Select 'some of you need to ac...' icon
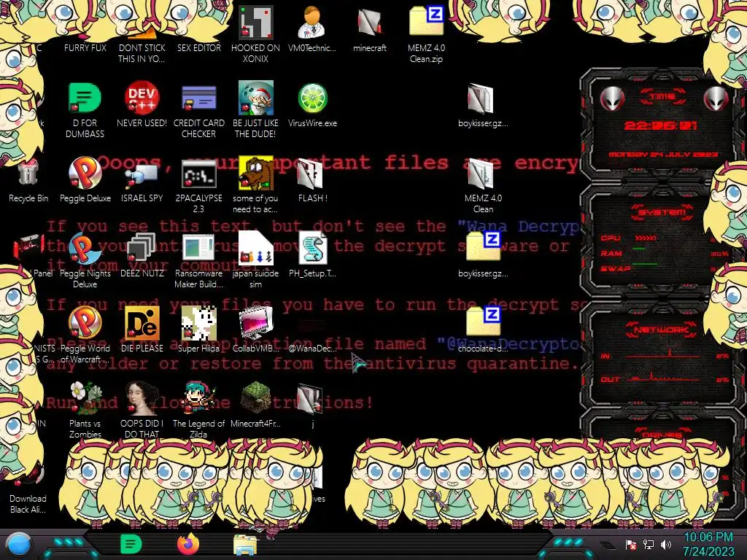 tap(255, 184)
